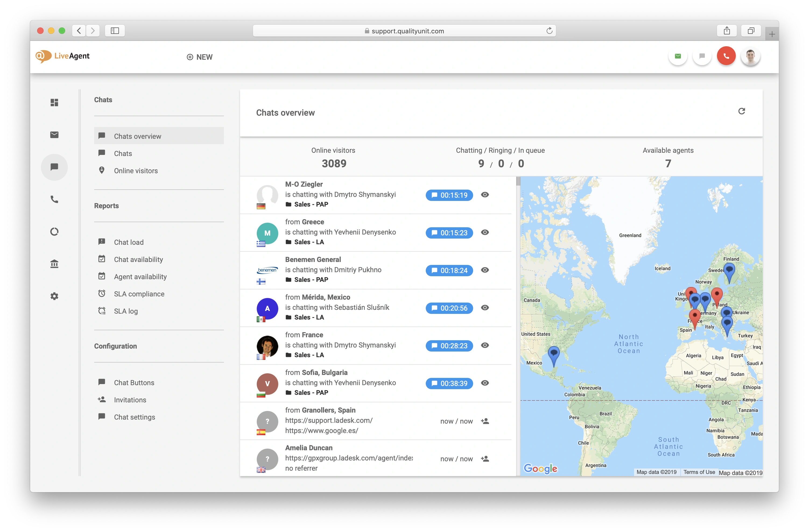Click the browser address bar

[404, 31]
